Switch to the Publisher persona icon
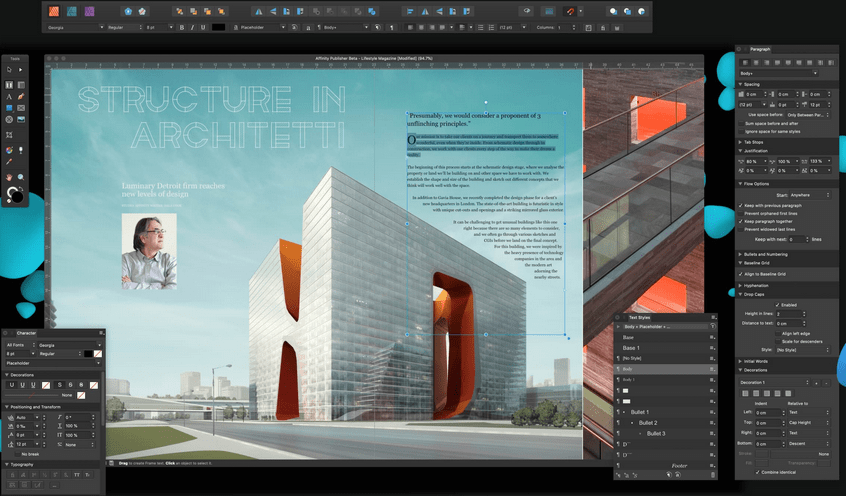 (x=54, y=11)
